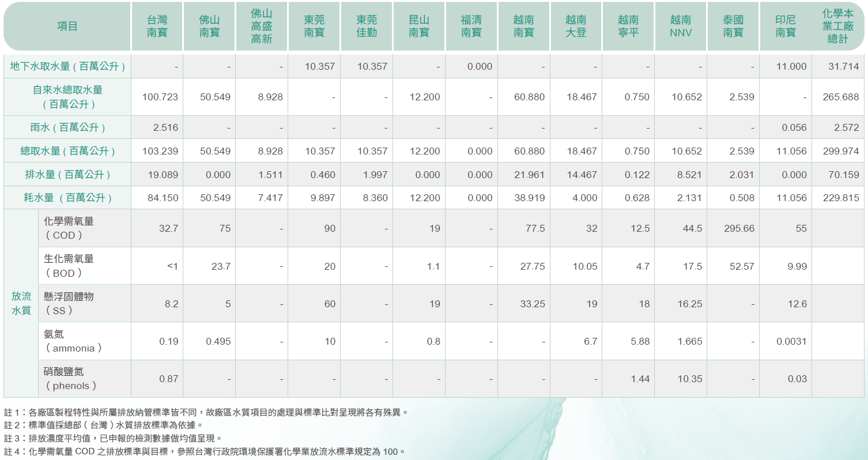Click the 雨水 row label
The height and width of the screenshot is (460, 868).
click(x=68, y=127)
